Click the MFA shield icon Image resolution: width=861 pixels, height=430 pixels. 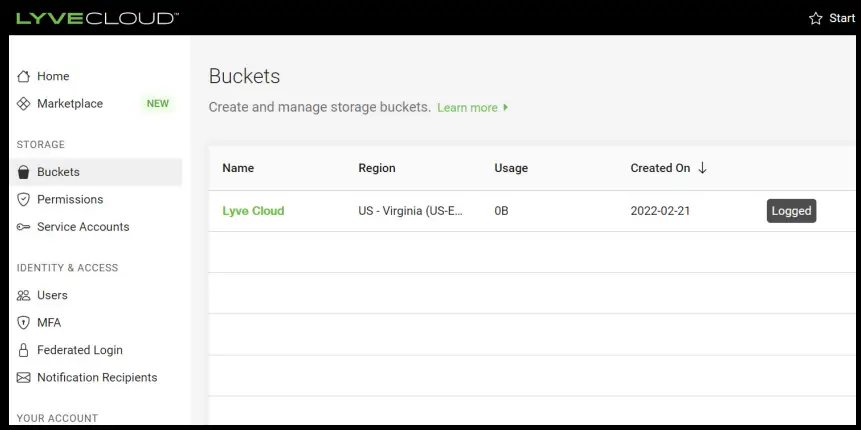24,323
